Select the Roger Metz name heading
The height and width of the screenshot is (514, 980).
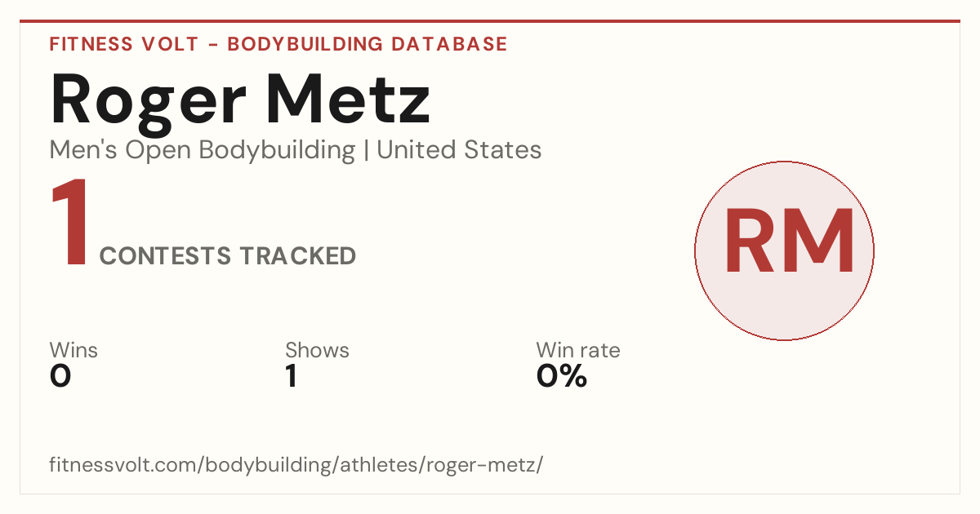coord(240,100)
